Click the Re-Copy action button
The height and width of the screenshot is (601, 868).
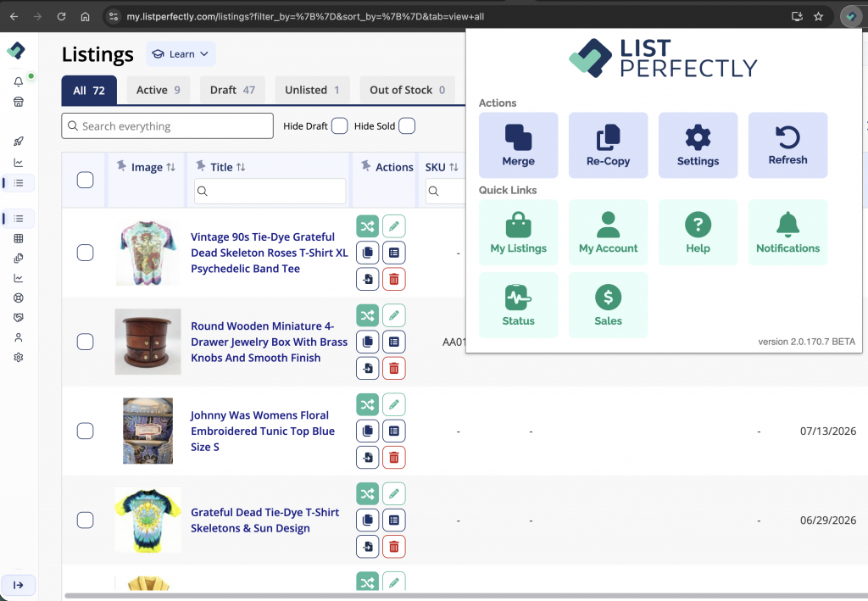click(x=608, y=145)
